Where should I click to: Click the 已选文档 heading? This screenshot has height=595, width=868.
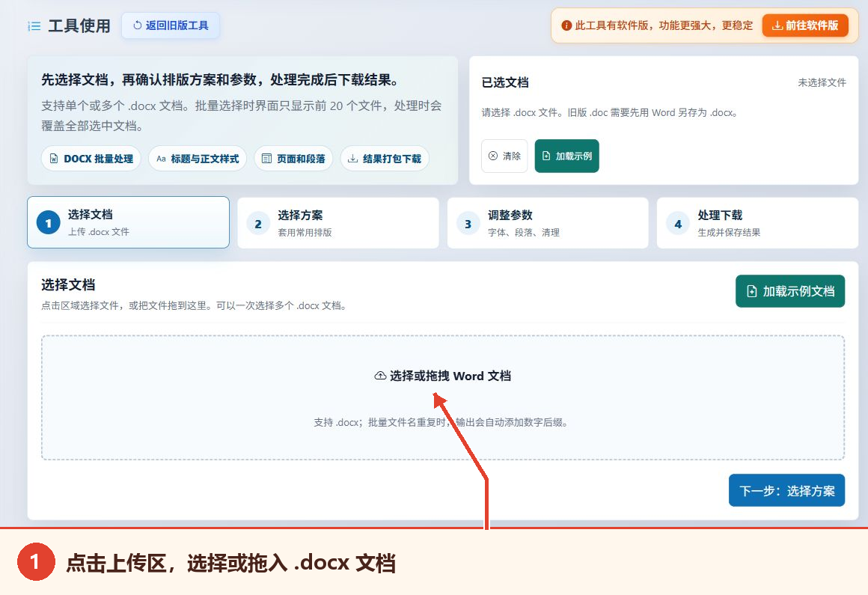[505, 82]
